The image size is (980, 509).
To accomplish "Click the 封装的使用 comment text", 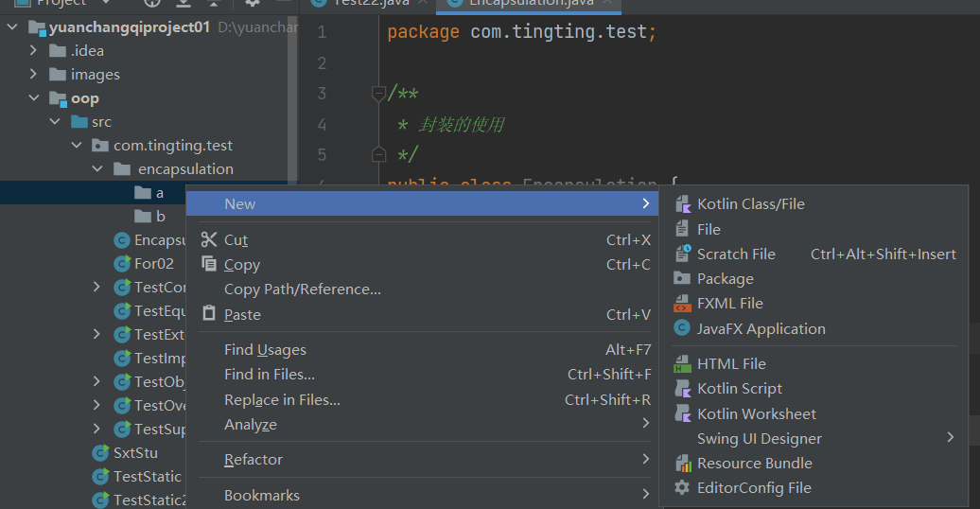I will tap(462, 125).
